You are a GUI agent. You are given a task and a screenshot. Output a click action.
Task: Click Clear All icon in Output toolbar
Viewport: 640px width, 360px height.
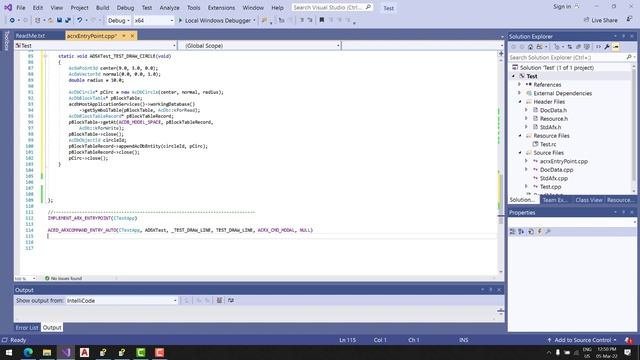(219, 300)
